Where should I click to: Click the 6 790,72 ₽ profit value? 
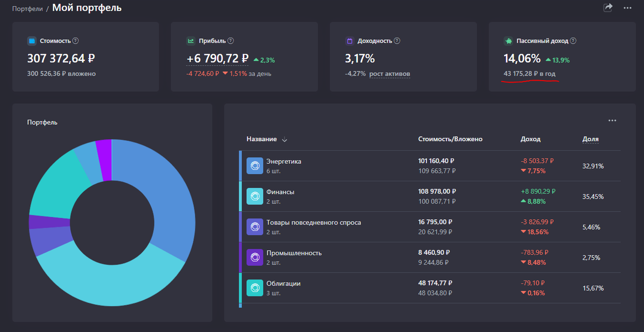(x=217, y=59)
